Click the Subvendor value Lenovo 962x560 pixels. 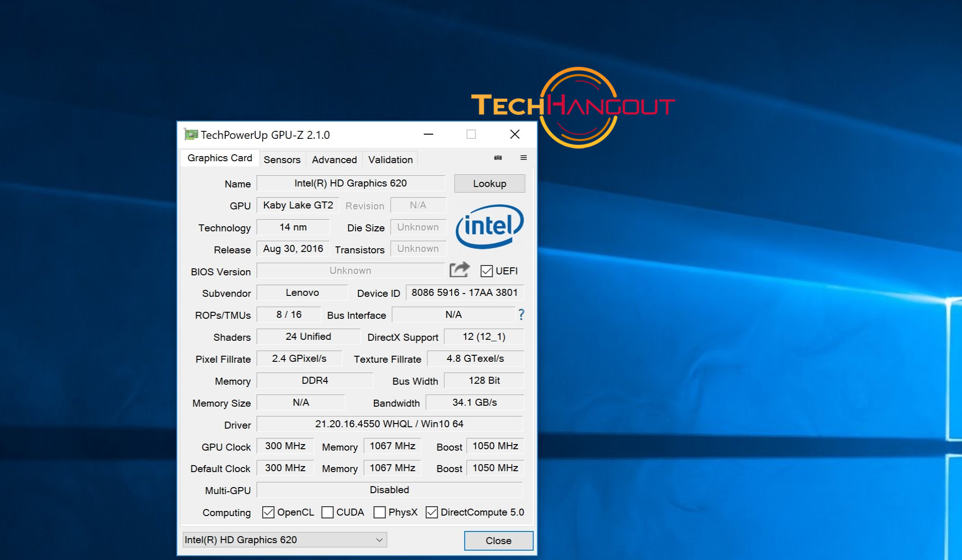click(x=302, y=293)
